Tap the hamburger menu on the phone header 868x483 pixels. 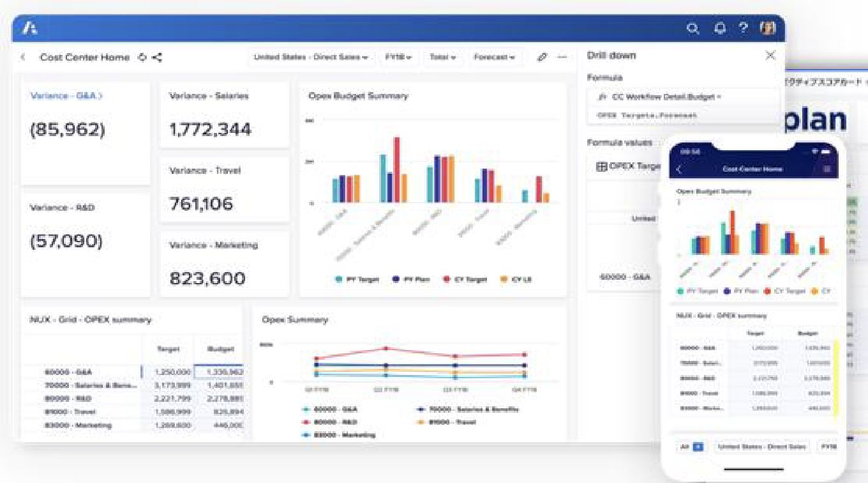click(x=827, y=169)
